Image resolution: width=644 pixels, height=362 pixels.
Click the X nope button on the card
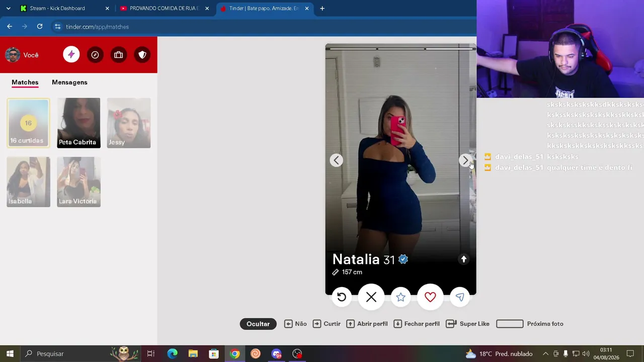coord(371,297)
